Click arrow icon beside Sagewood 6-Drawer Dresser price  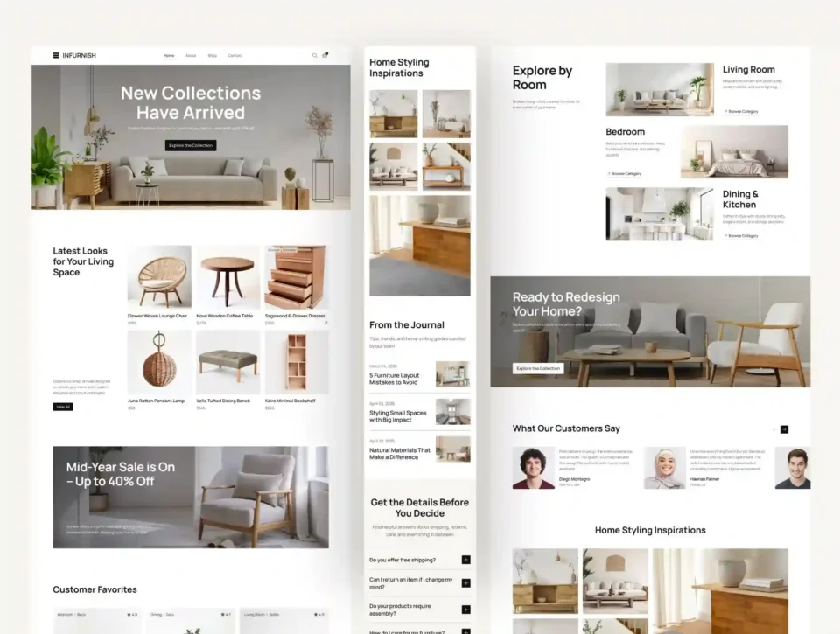[325, 323]
